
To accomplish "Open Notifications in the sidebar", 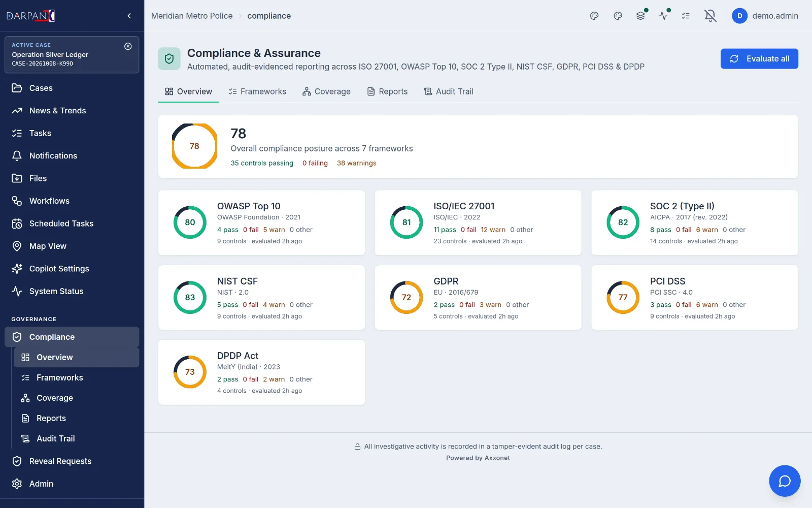I will pyautogui.click(x=72, y=156).
